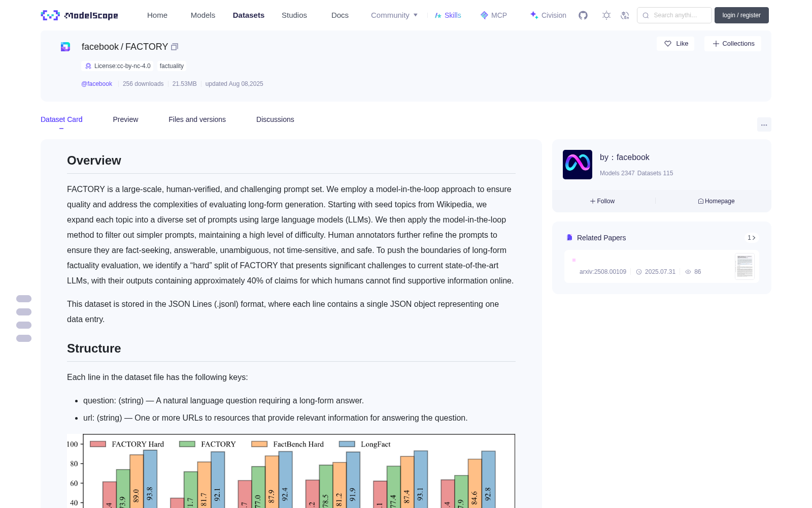Click the login / register button
This screenshot has width=812, height=508.
(741, 15)
